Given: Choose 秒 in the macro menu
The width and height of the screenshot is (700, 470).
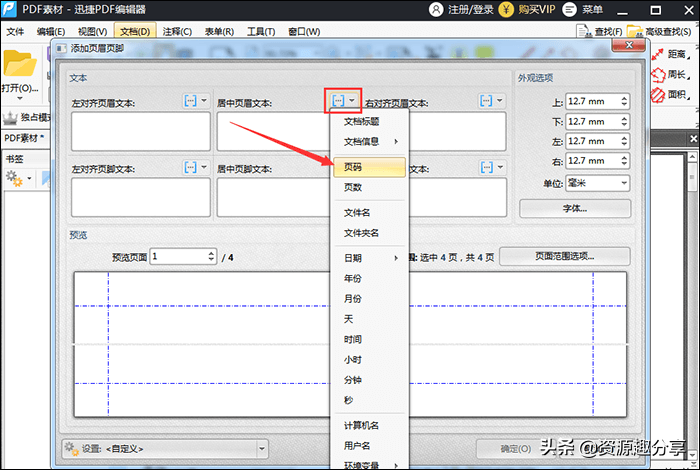Looking at the screenshot, I should tap(369, 400).
